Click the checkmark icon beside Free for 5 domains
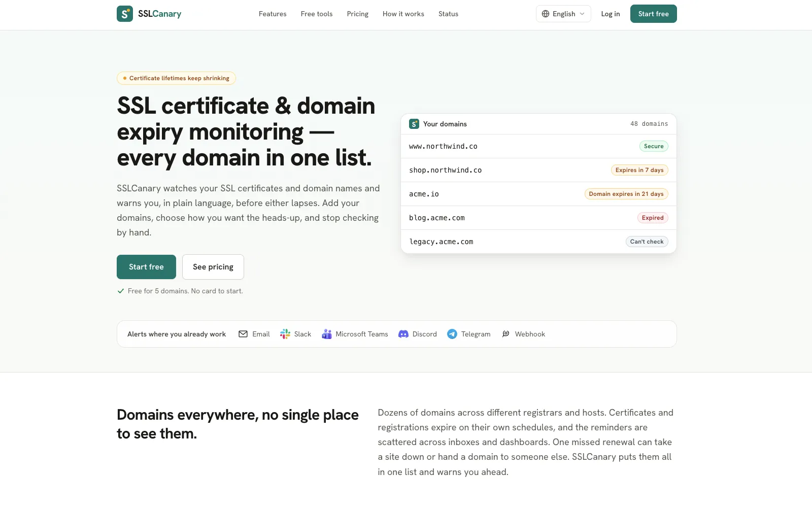This screenshot has width=812, height=508. click(121, 291)
